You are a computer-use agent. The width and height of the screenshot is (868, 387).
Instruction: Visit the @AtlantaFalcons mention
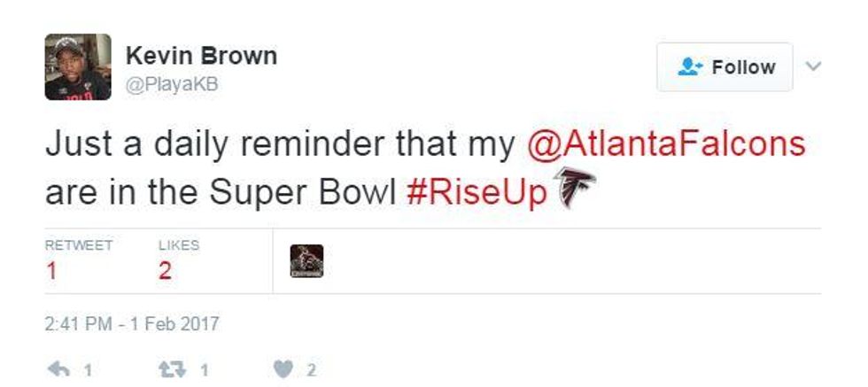(x=666, y=144)
